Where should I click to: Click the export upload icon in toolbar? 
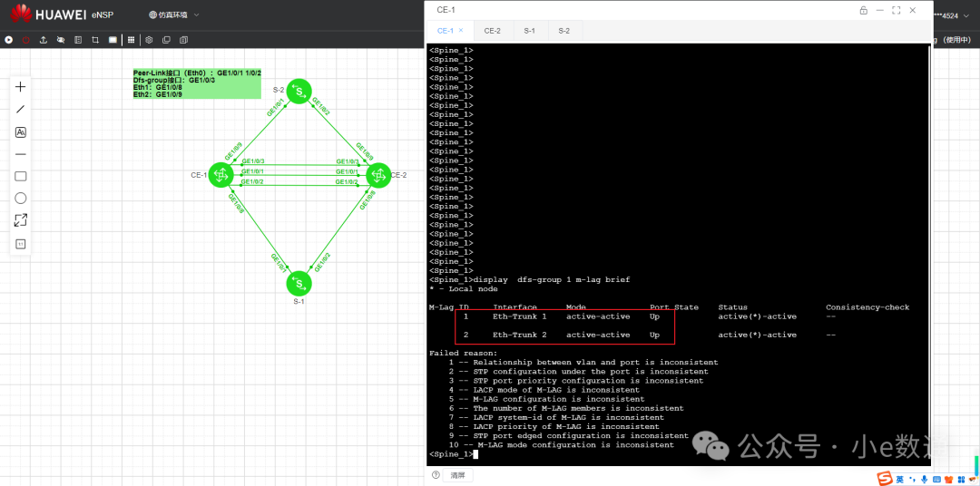tap(44, 39)
